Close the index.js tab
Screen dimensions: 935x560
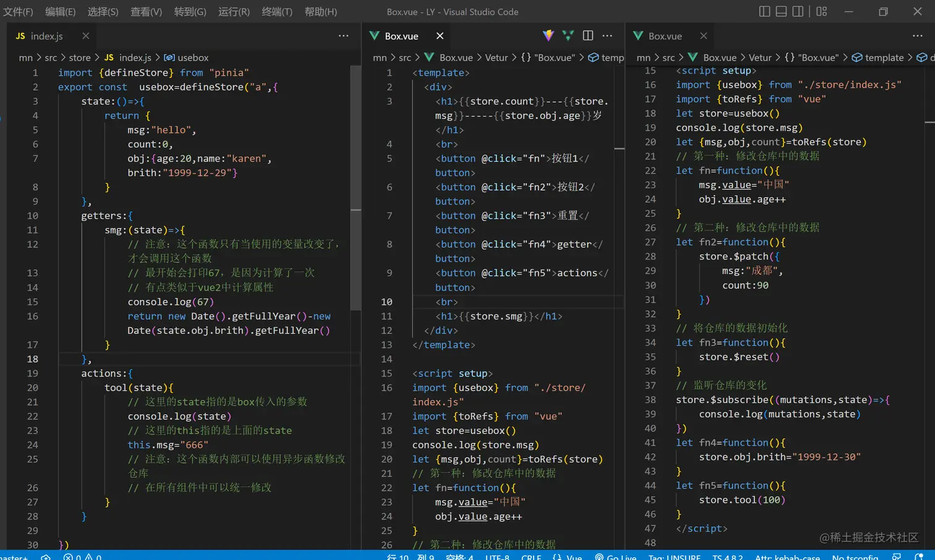coord(85,36)
